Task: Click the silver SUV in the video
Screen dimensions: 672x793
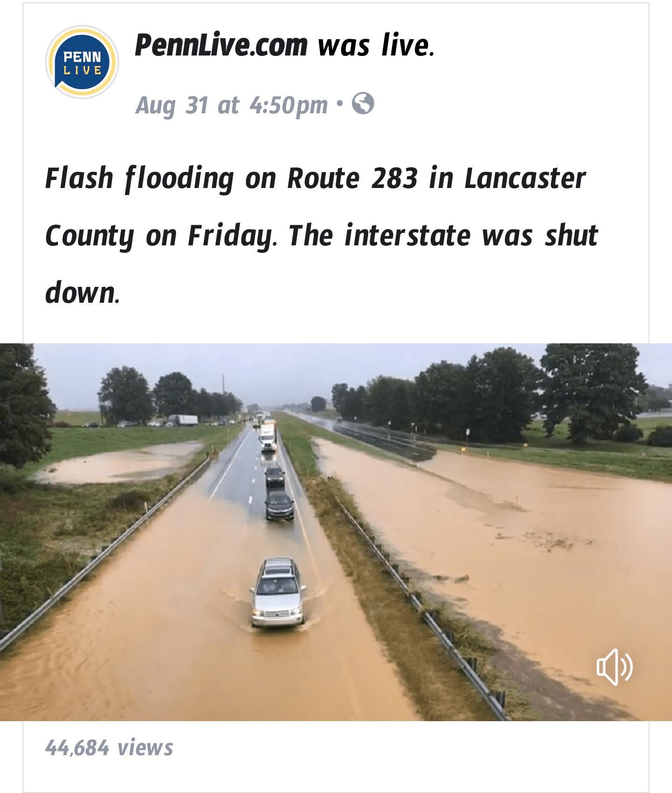Action: [x=278, y=592]
